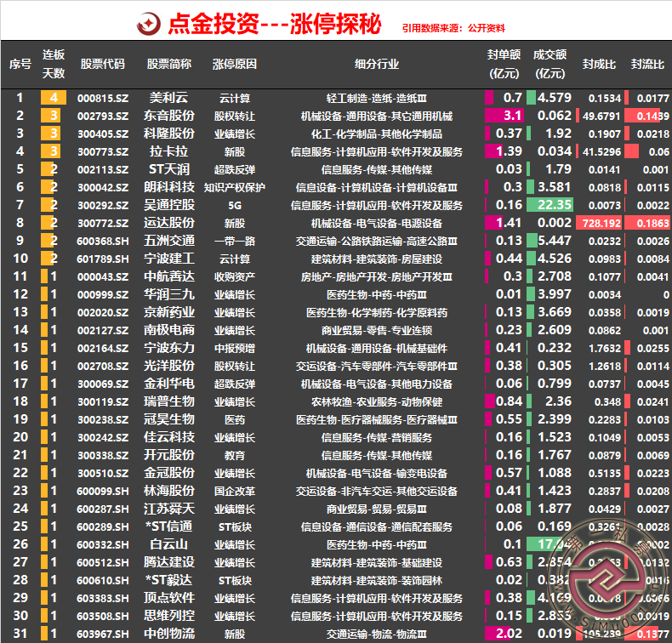This screenshot has width=672, height=643.
Task: Click the 引用数据来源：公开资料 note
Action: click(453, 28)
